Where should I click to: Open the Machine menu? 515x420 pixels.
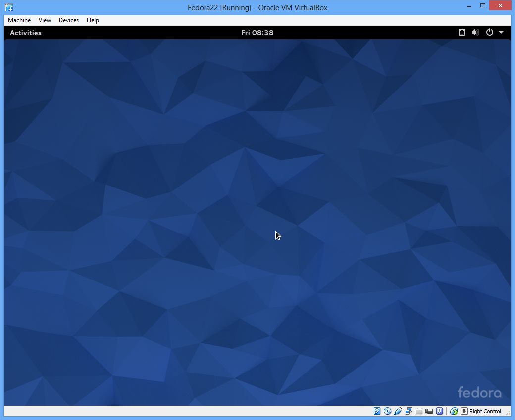click(x=19, y=20)
